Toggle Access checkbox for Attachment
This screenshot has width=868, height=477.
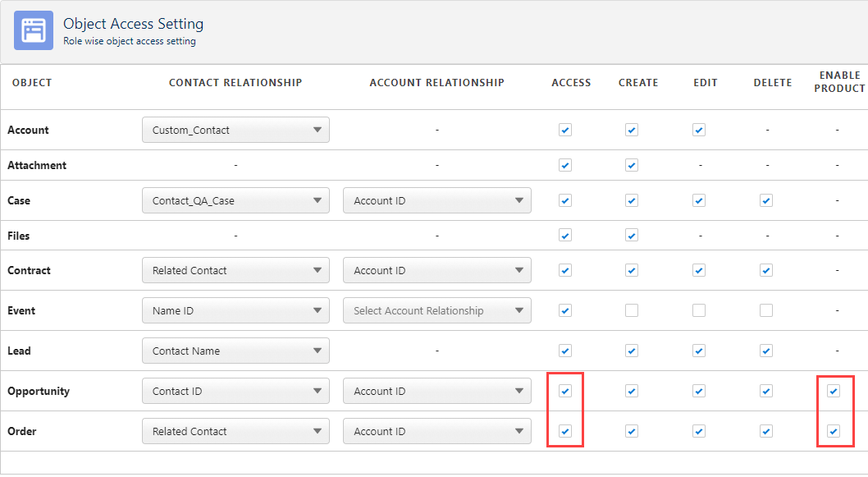point(564,165)
